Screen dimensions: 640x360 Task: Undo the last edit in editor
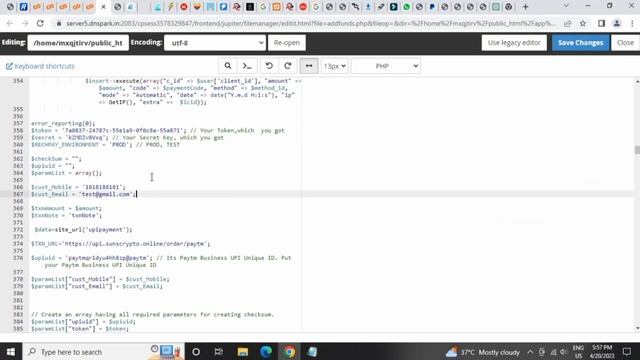[269, 66]
